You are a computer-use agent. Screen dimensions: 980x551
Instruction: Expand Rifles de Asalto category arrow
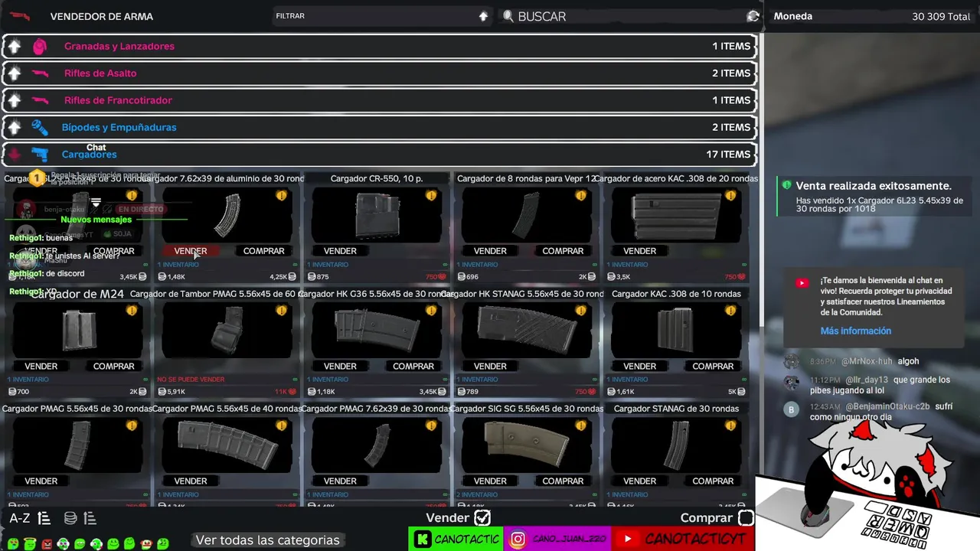coord(15,73)
